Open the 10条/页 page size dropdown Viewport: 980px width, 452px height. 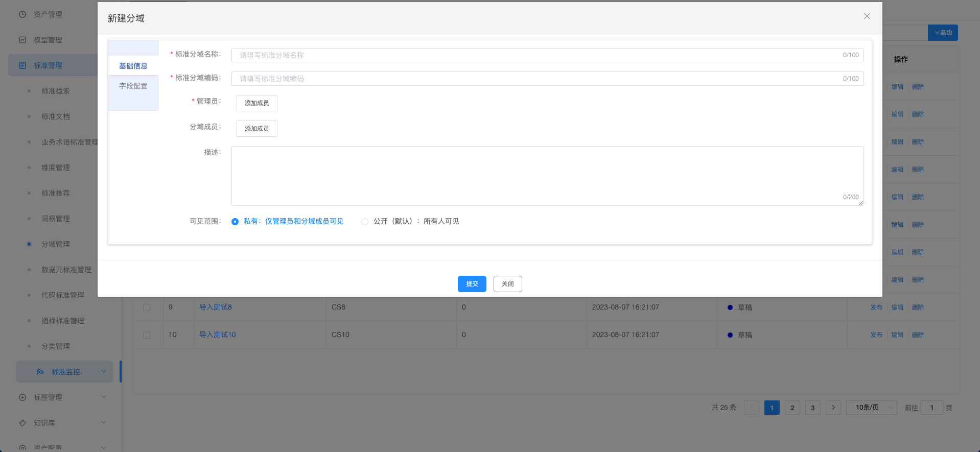coord(871,408)
